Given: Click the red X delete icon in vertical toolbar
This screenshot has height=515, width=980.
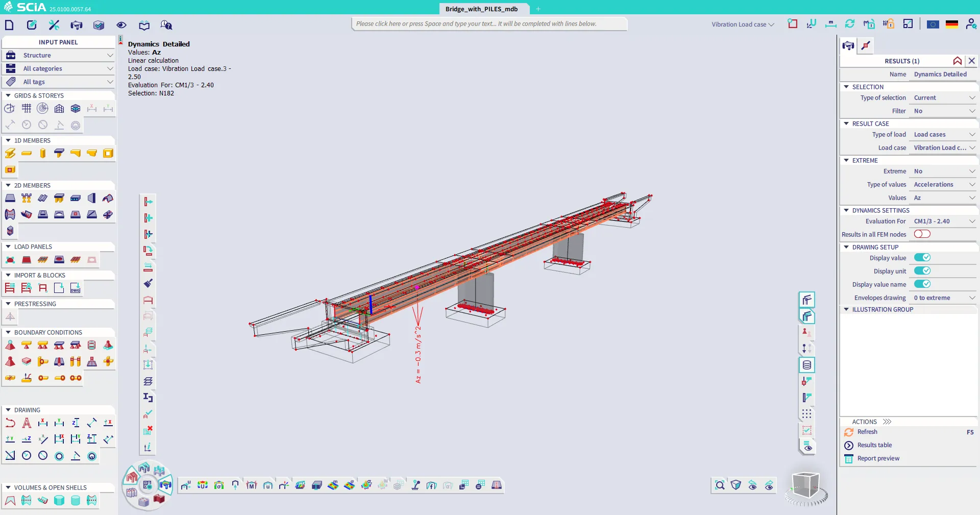Looking at the screenshot, I should (x=148, y=430).
